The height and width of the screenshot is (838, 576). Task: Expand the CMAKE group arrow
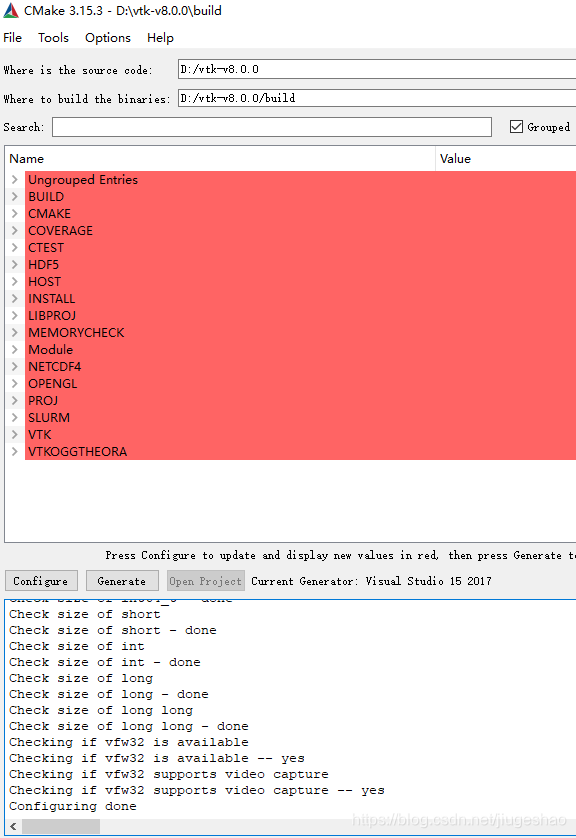click(x=15, y=214)
